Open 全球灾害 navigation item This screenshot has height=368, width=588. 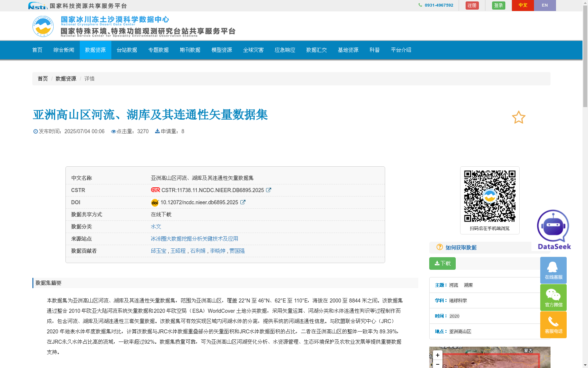[253, 50]
